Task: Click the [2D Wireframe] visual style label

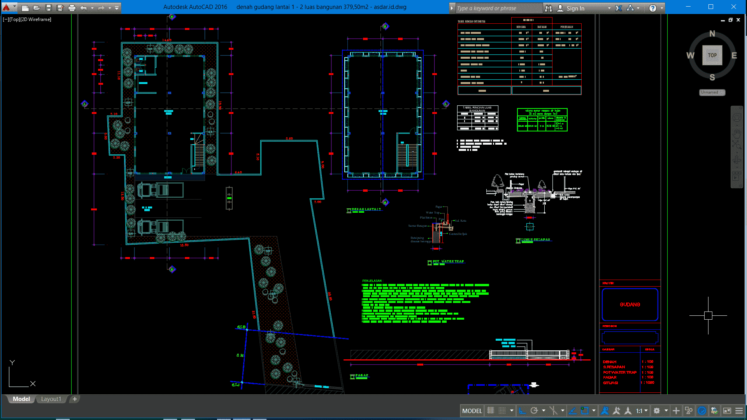Action: coord(36,20)
